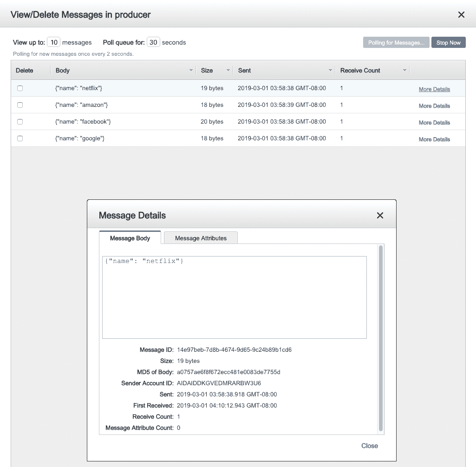Open More Details for the netflix message
This screenshot has height=467, width=476.
tap(434, 89)
